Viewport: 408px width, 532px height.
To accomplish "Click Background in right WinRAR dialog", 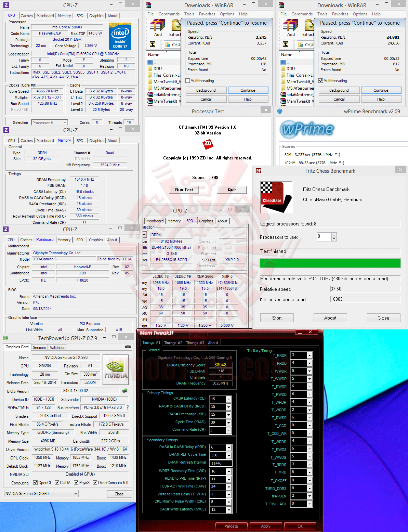I will tap(339, 90).
